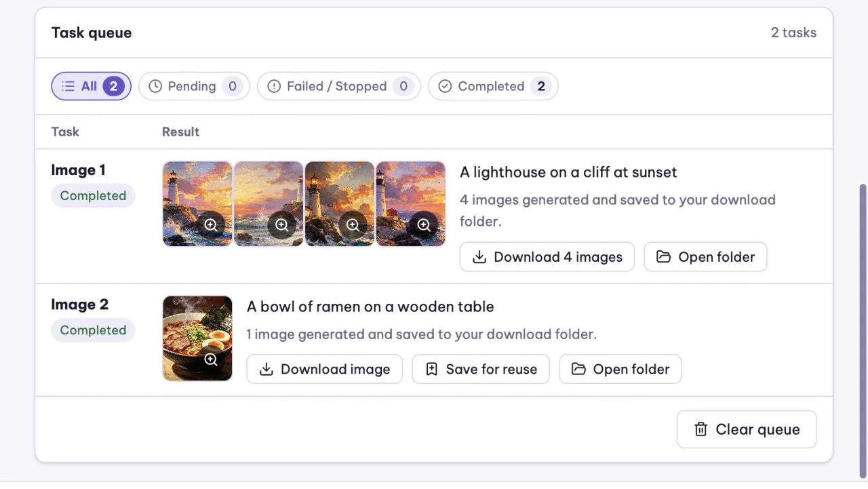Click the Completed status badge under Image 1
This screenshot has width=868, height=489.
tap(93, 196)
